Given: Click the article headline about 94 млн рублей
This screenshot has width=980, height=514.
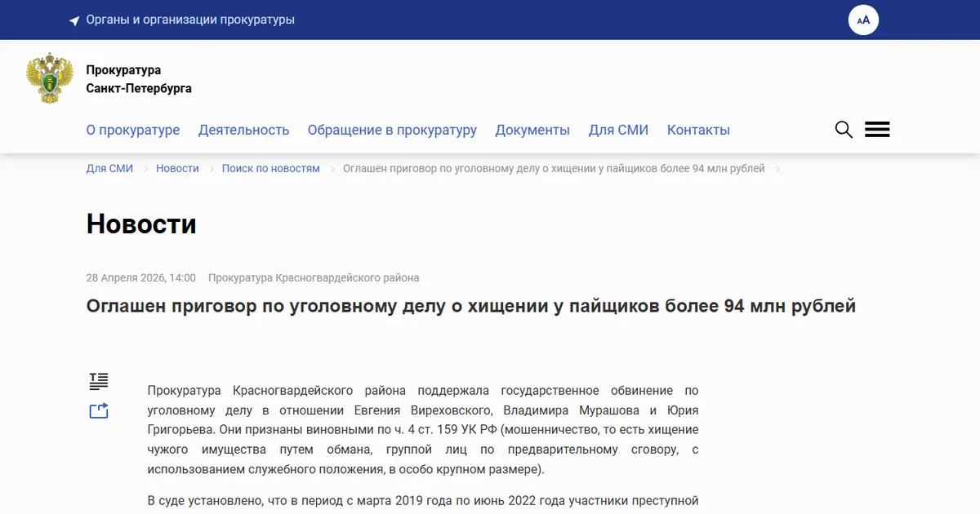Looking at the screenshot, I should pyautogui.click(x=471, y=306).
